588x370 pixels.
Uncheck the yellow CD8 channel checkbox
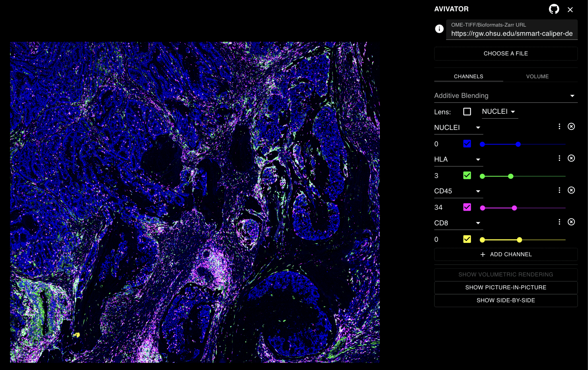click(x=467, y=239)
